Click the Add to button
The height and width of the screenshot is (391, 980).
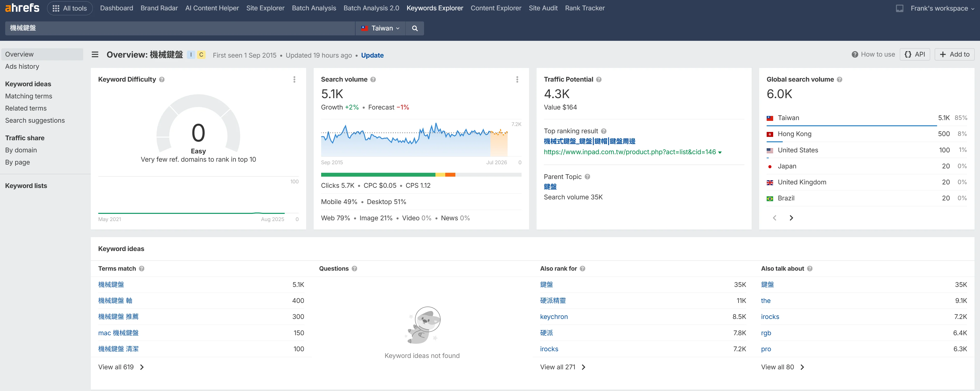pos(954,54)
